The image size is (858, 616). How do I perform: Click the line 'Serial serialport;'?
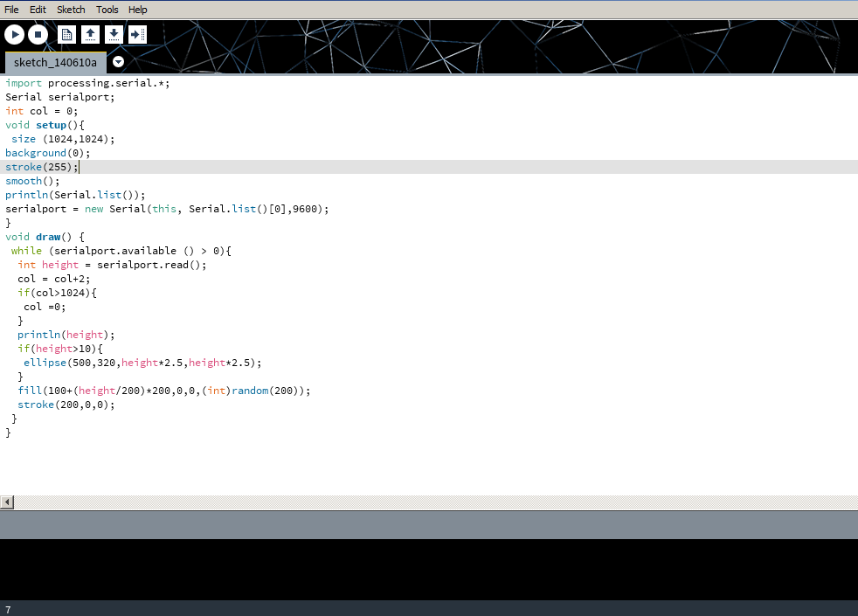[x=60, y=97]
